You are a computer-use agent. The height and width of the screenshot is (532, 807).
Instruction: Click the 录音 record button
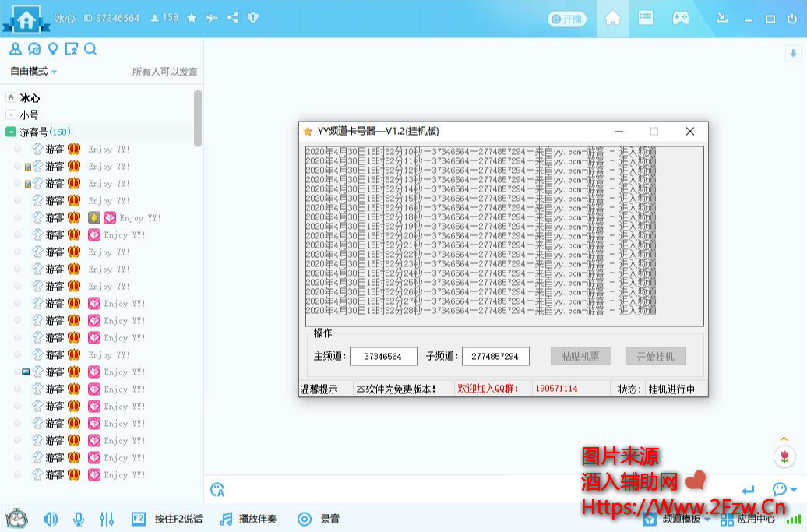pyautogui.click(x=319, y=519)
